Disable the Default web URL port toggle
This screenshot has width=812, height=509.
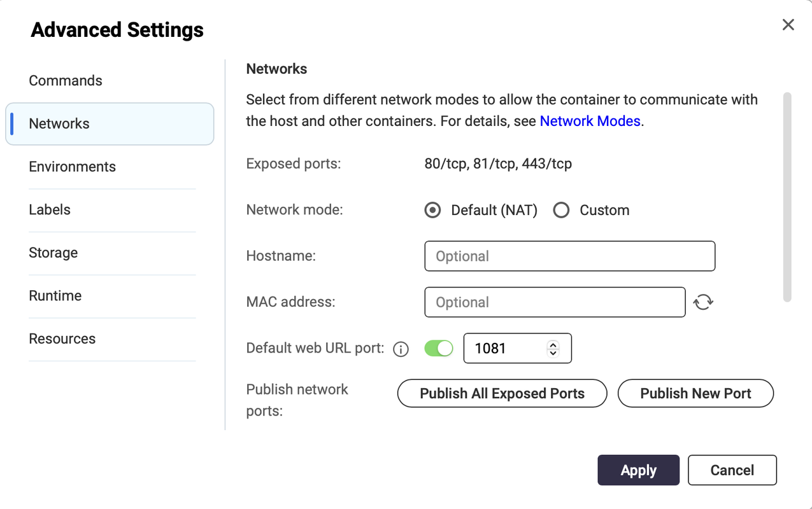(x=439, y=348)
